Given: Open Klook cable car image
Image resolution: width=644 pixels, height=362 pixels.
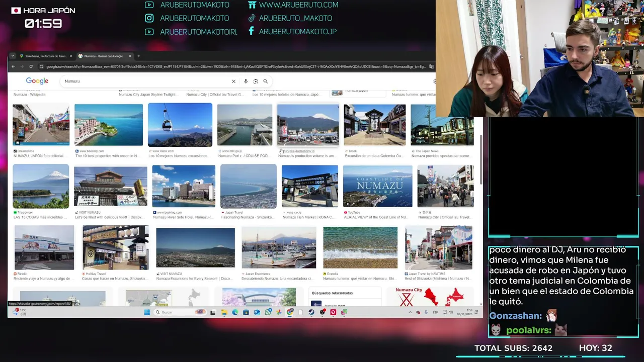Looking at the screenshot, I should point(180,124).
